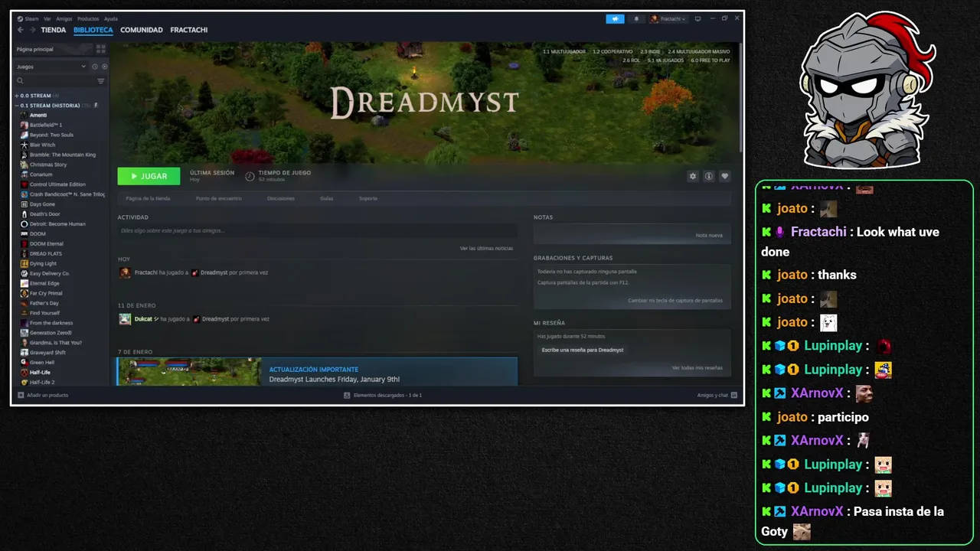Click Nota nueva button

[709, 235]
